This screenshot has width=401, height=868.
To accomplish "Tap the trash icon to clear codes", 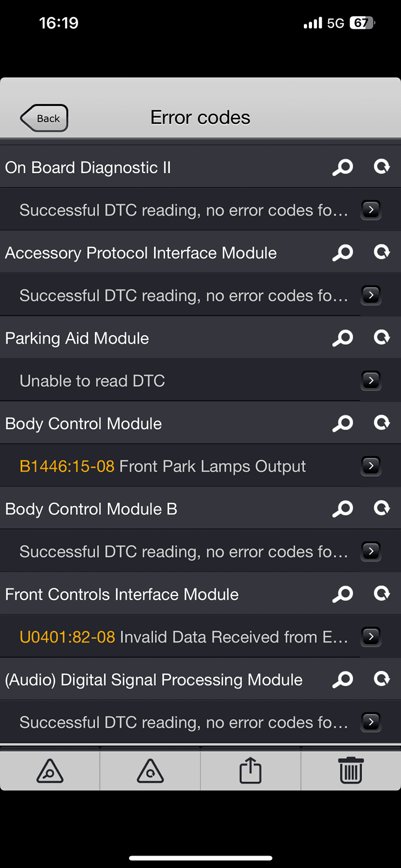I will (351, 770).
